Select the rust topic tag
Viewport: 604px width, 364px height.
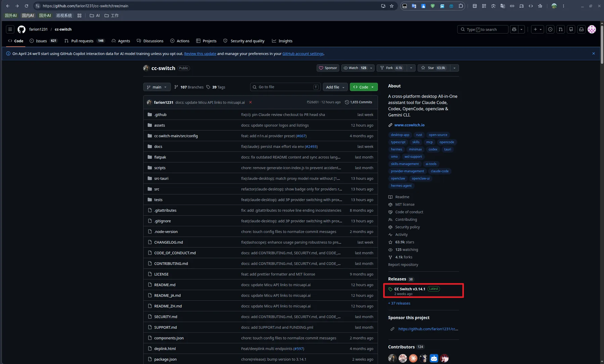(x=419, y=135)
